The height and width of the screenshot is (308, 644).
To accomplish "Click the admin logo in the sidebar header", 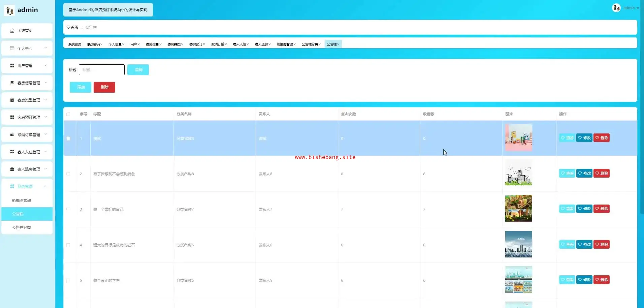I will tap(9, 10).
